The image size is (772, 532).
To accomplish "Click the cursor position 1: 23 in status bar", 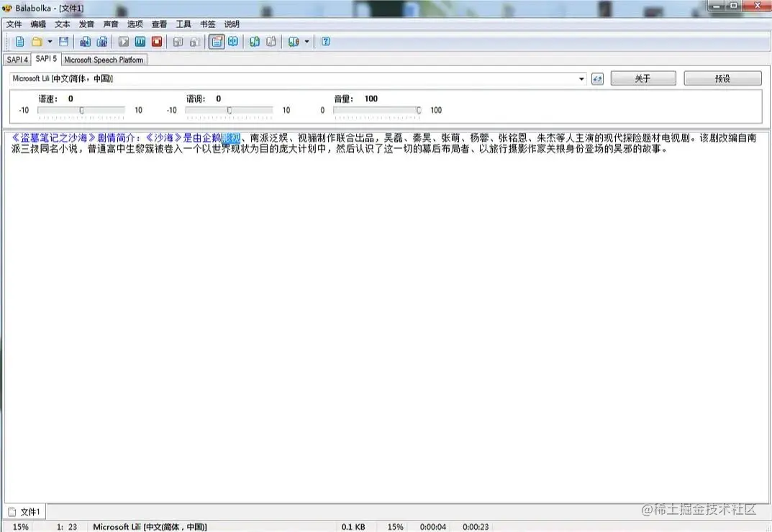I will click(x=67, y=526).
